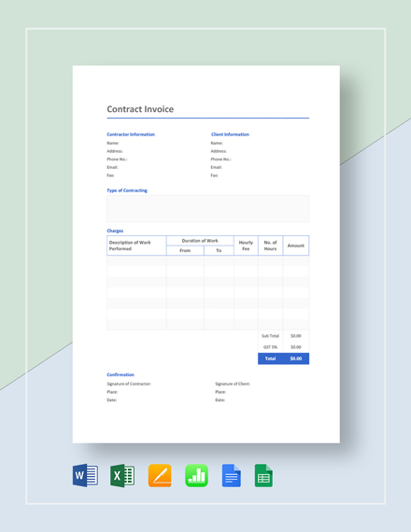Select the Contractor Information heading
Screen dimensions: 411x532
(x=131, y=134)
